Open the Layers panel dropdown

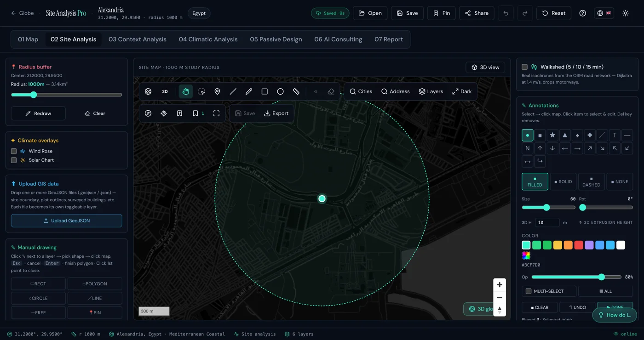click(x=431, y=91)
